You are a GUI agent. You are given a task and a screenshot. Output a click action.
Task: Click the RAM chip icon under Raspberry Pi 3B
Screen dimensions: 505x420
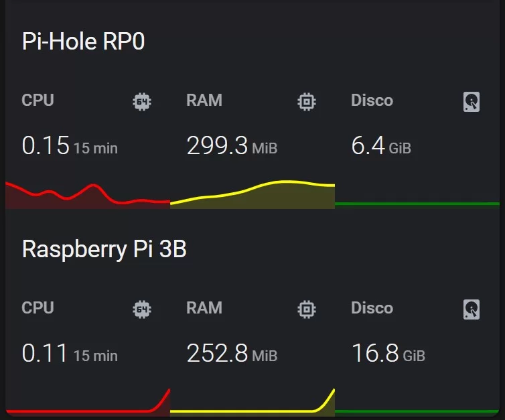[x=306, y=309]
